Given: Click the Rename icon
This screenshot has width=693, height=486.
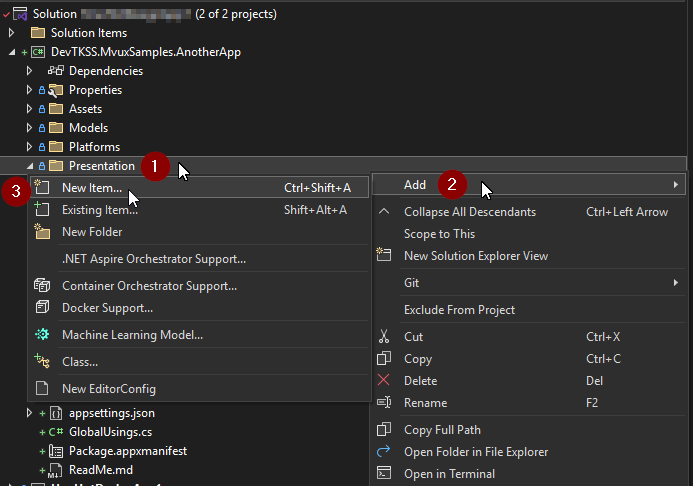Looking at the screenshot, I should [x=384, y=402].
